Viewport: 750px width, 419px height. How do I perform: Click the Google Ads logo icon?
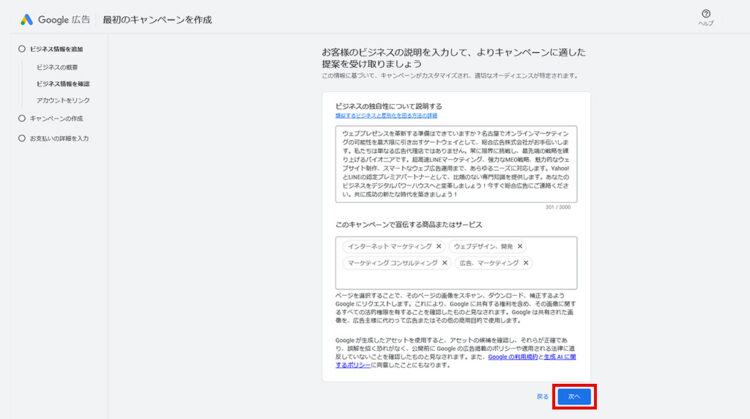click(x=27, y=19)
